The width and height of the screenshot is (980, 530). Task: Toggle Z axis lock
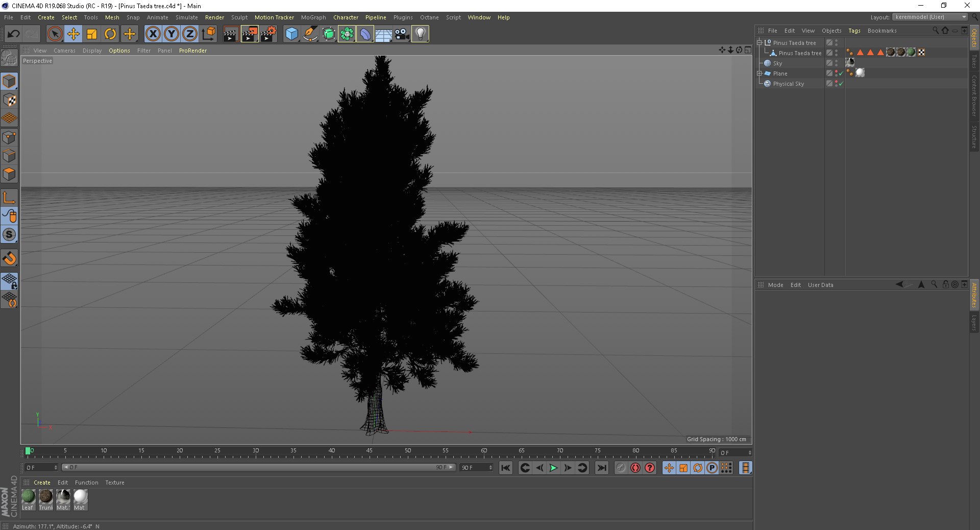(190, 34)
